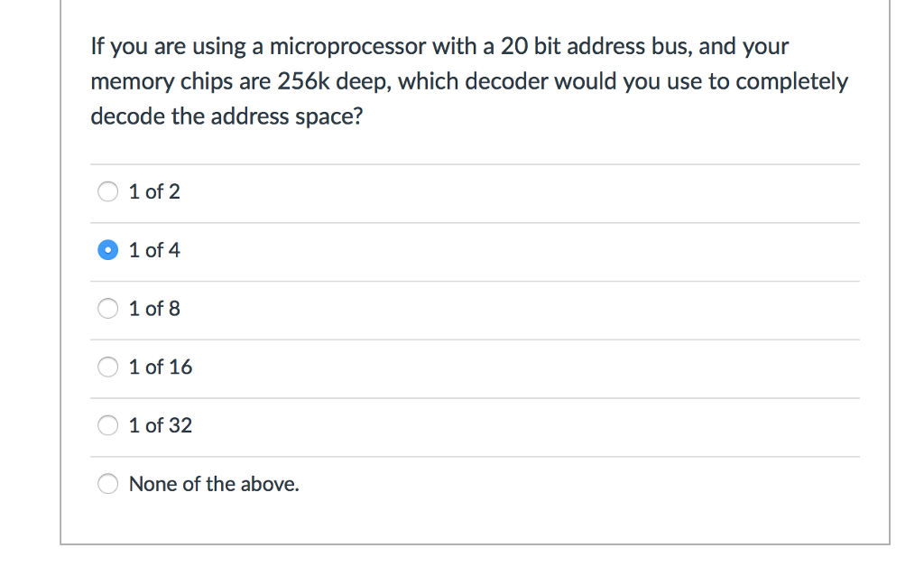Click the word "microprocessor" in the question
The height and width of the screenshot is (567, 924).
(347, 48)
